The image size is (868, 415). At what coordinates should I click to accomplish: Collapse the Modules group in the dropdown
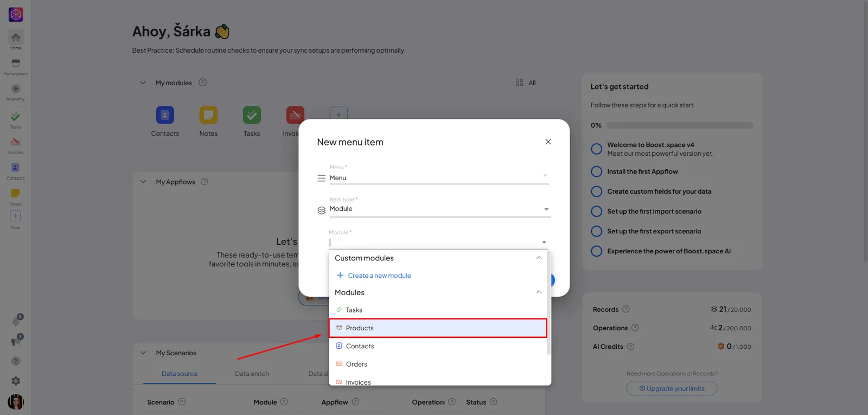click(539, 292)
